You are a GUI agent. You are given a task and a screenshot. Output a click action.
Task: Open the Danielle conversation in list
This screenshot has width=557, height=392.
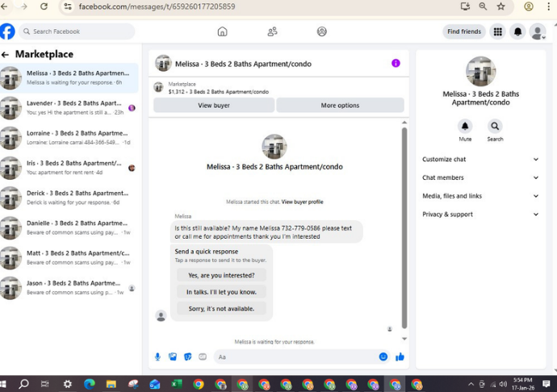pos(69,228)
